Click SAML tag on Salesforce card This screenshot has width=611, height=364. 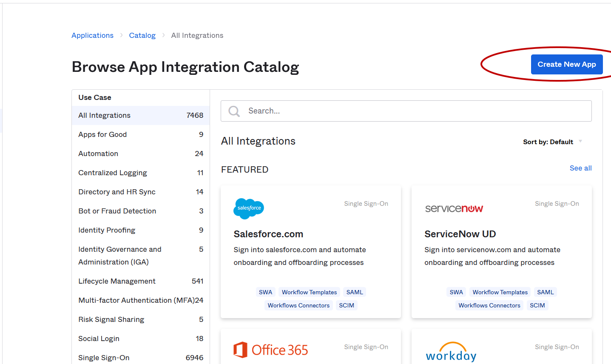point(355,292)
